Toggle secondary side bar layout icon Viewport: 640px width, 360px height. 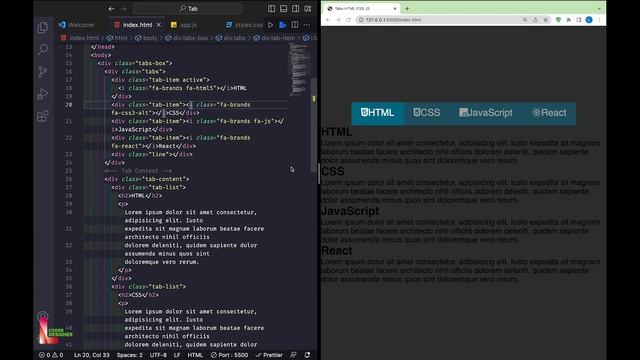tap(296, 9)
